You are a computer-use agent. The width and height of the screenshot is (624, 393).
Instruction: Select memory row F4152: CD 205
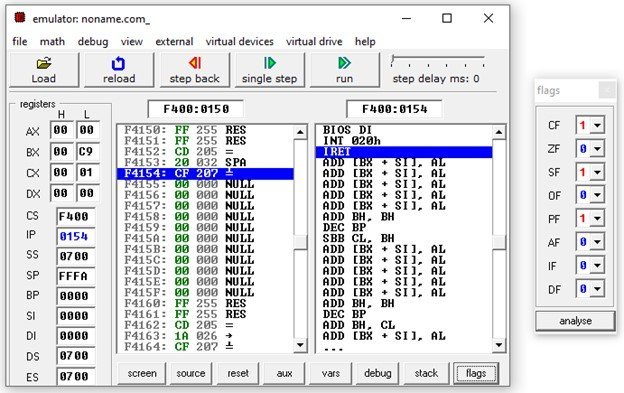pos(205,152)
